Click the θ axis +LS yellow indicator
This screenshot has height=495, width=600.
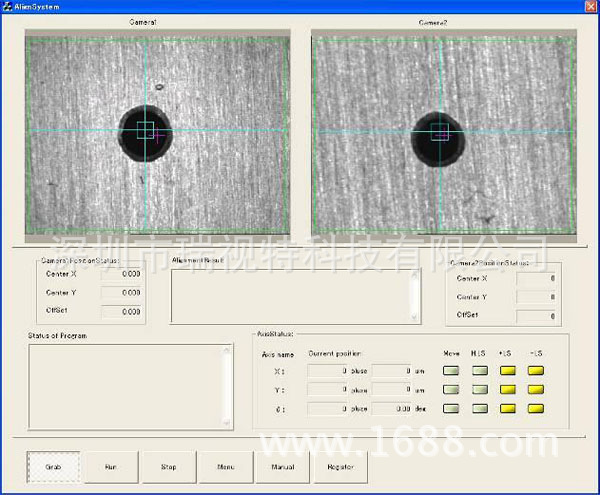point(508,409)
